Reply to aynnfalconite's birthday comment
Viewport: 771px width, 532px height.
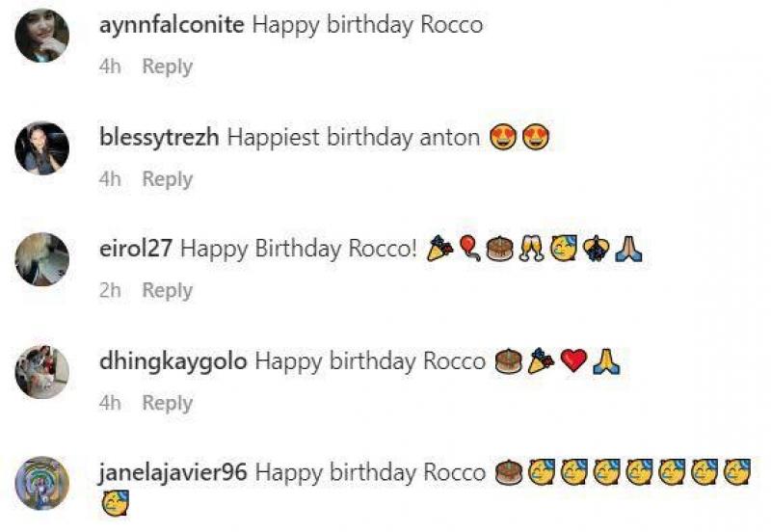tap(168, 66)
